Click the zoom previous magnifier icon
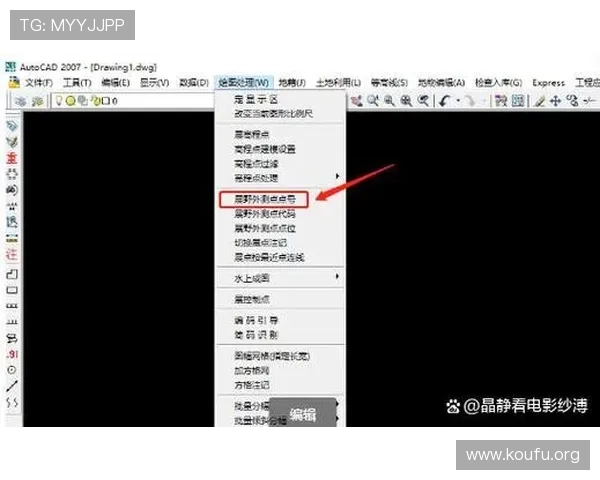This screenshot has height=480, width=600. click(x=423, y=101)
